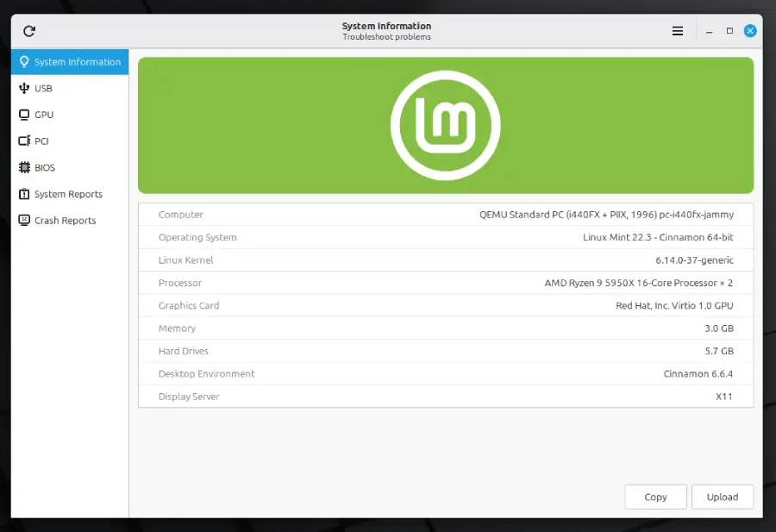Open the hamburger menu
Screen dimensions: 776x532
click(x=678, y=31)
